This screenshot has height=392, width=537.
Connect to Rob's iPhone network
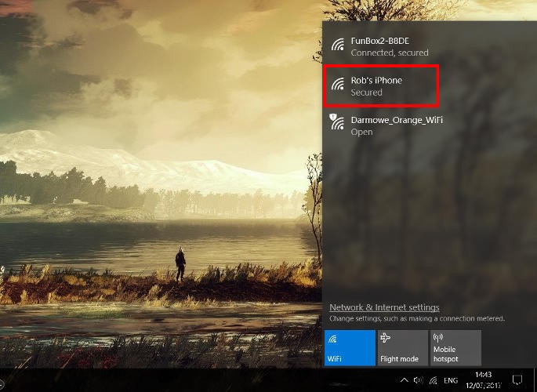pyautogui.click(x=430, y=86)
